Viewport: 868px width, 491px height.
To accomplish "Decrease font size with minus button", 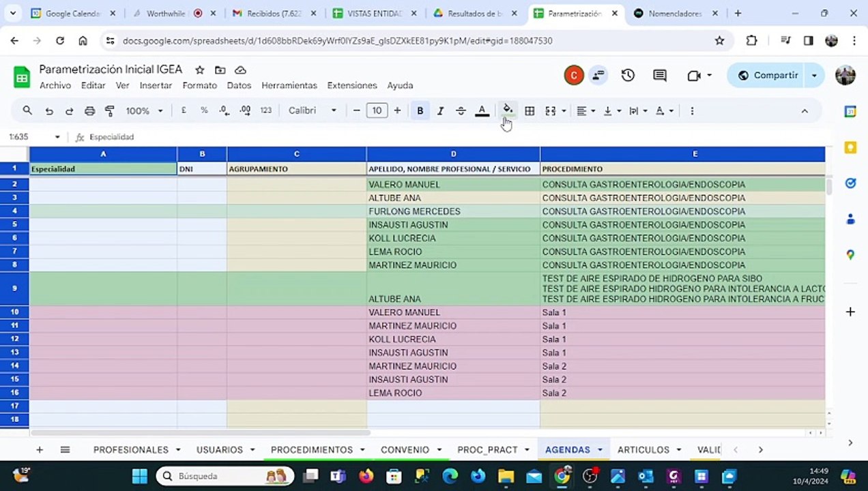I will click(x=356, y=110).
